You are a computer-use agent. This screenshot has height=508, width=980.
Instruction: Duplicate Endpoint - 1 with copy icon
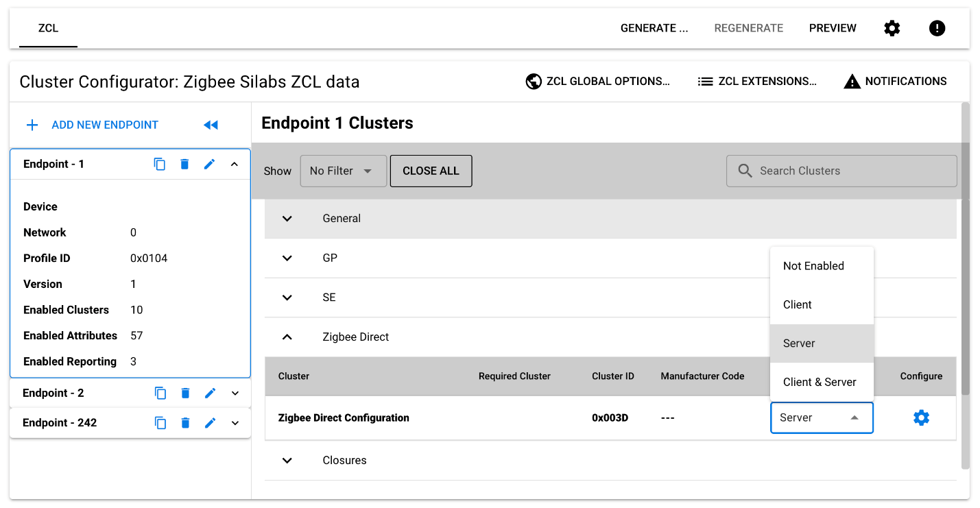click(160, 164)
